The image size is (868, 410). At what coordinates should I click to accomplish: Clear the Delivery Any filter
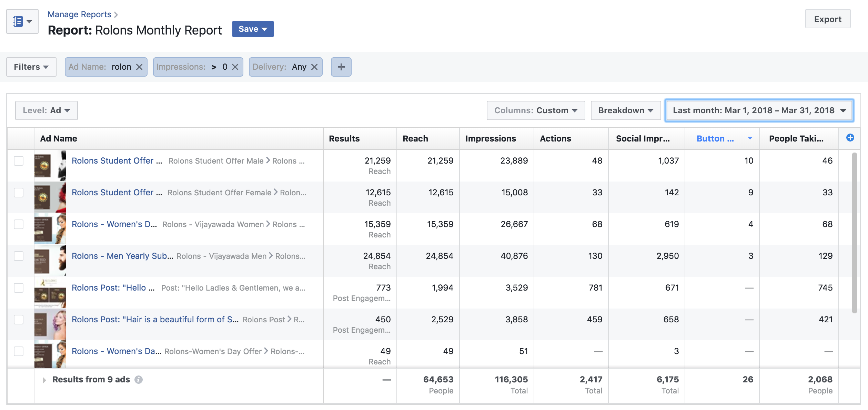[314, 67]
